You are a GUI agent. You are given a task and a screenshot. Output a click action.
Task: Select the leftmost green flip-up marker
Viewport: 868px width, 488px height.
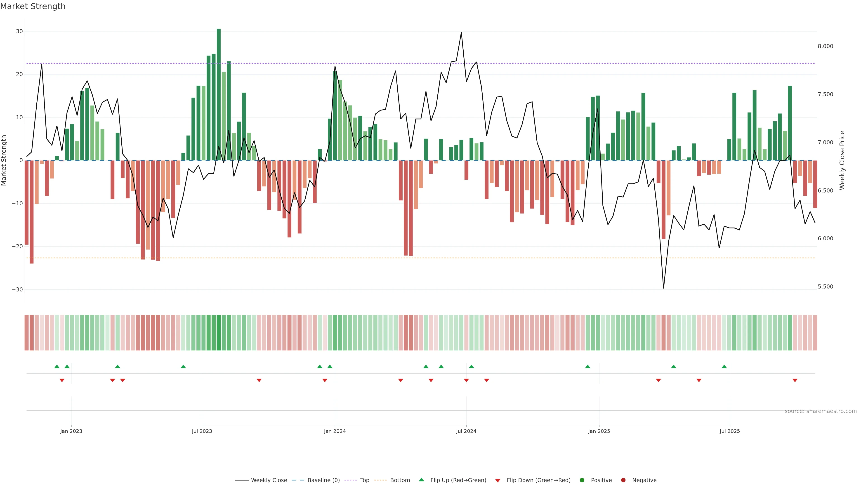[57, 366]
